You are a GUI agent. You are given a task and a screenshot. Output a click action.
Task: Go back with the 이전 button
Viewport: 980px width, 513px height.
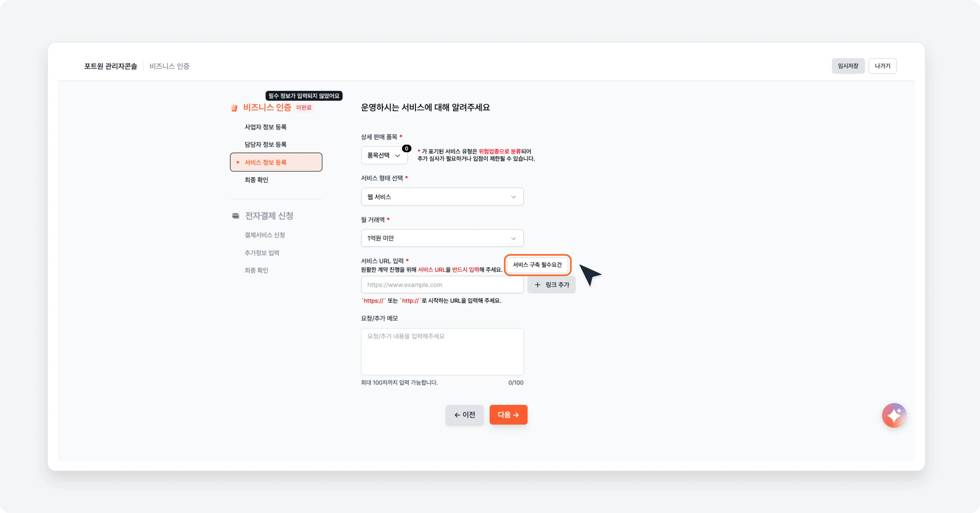(x=464, y=415)
